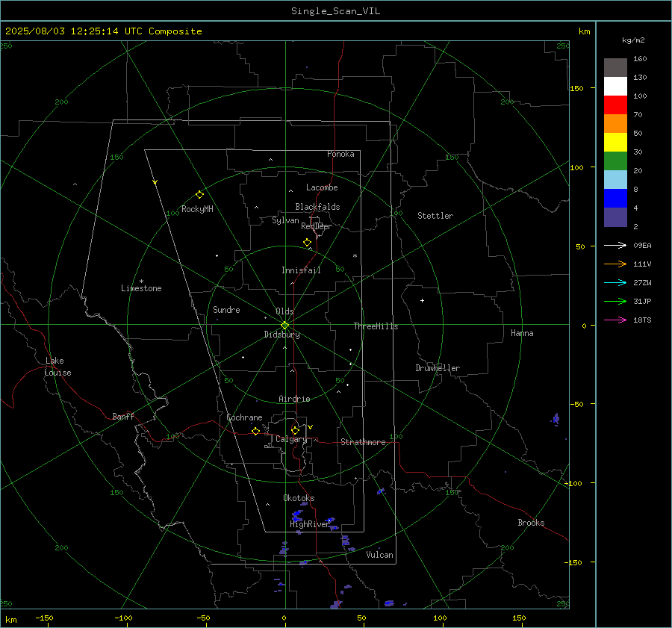This screenshot has height=628, width=672.
Task: Click the Brooks town label
Action: 531,523
